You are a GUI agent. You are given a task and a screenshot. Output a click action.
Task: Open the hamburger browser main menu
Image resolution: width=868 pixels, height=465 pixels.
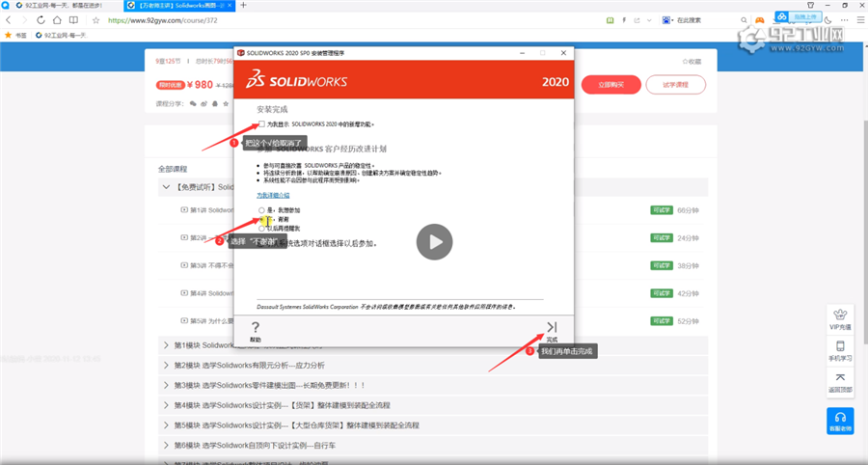[859, 20]
